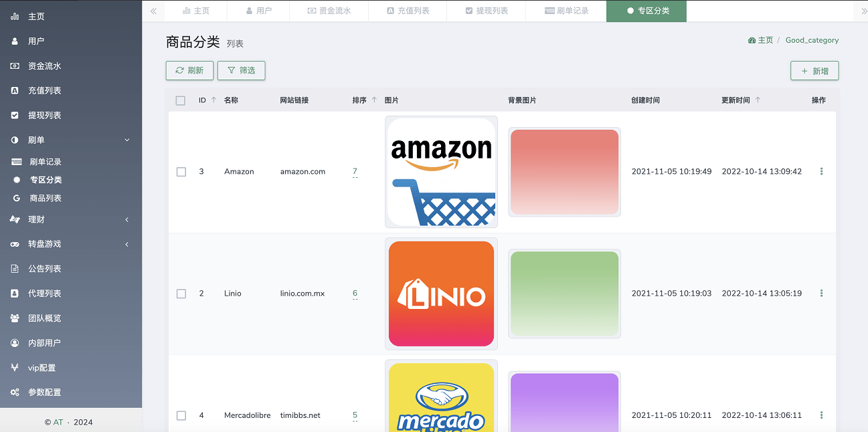Click the timibbs.net website link cell
Viewport: 868px width, 432px height.
[300, 415]
